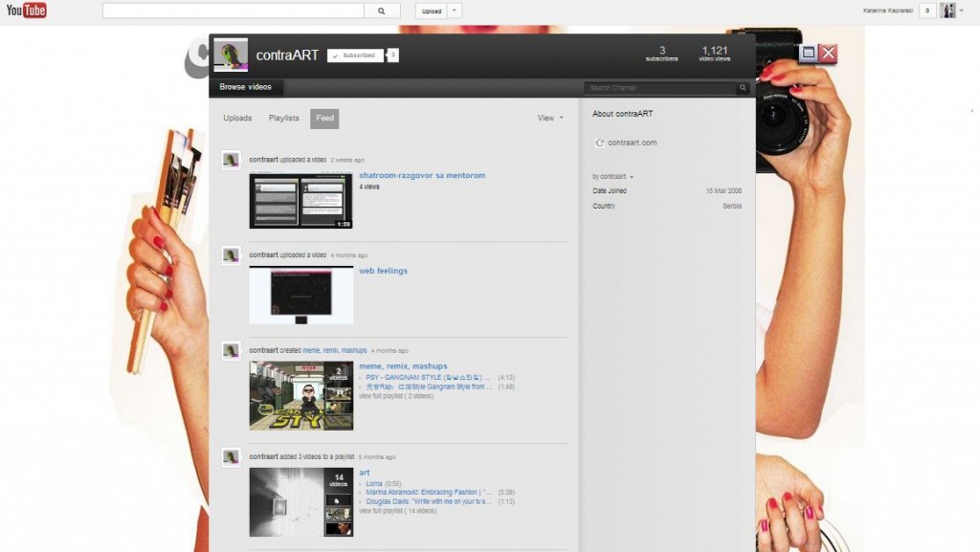Open the 'PSY - GANGNAM STYLE' playlist entry

point(428,378)
